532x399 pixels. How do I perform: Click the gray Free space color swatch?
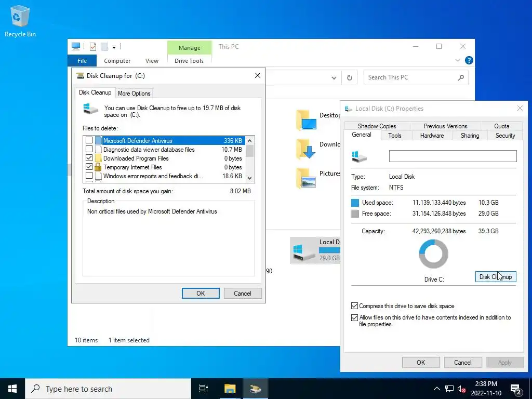[355, 214]
